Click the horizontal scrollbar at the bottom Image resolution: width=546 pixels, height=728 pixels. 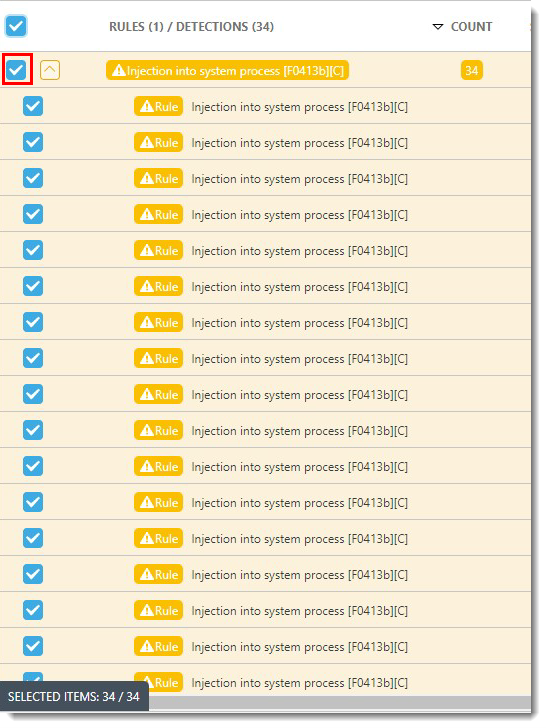pos(340,703)
